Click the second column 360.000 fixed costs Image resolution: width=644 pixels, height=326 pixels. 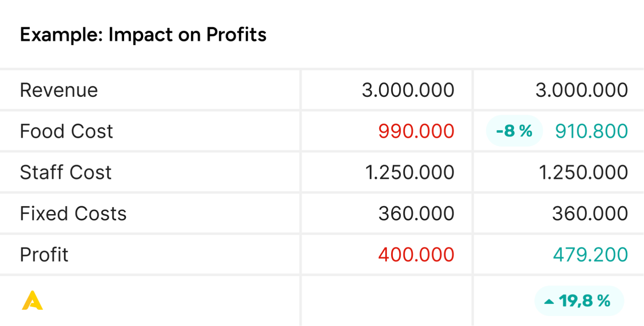589,213
